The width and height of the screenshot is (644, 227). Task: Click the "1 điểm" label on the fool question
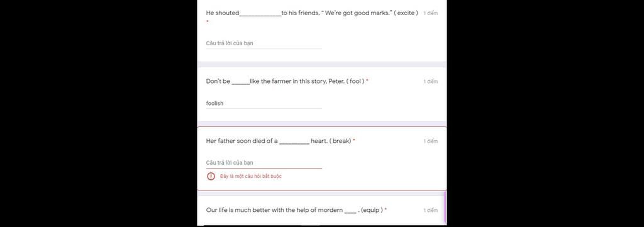(x=430, y=81)
